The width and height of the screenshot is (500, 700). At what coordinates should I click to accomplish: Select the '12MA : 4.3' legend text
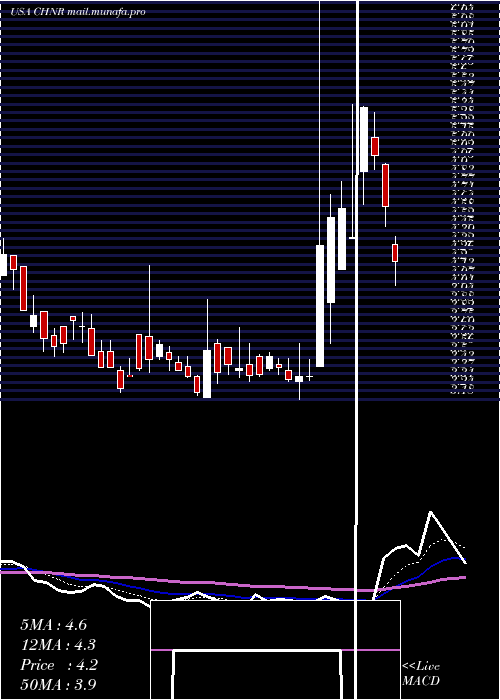point(58,645)
